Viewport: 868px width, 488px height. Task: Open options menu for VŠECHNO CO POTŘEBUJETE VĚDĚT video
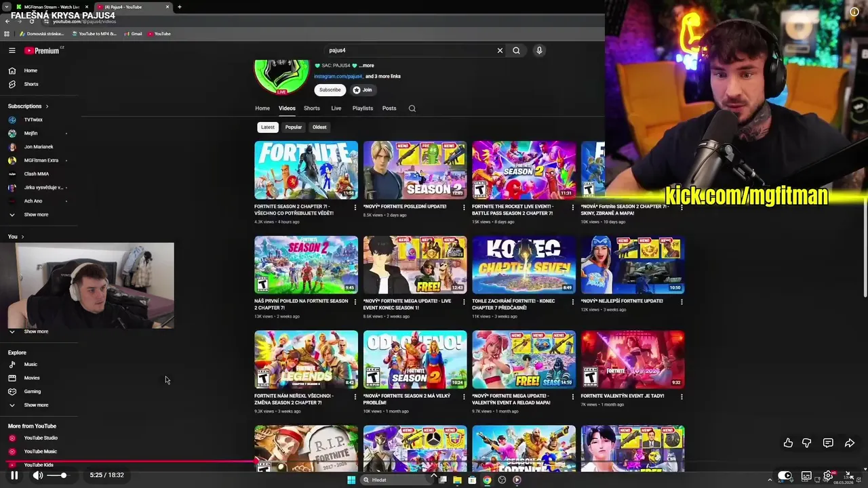355,207
